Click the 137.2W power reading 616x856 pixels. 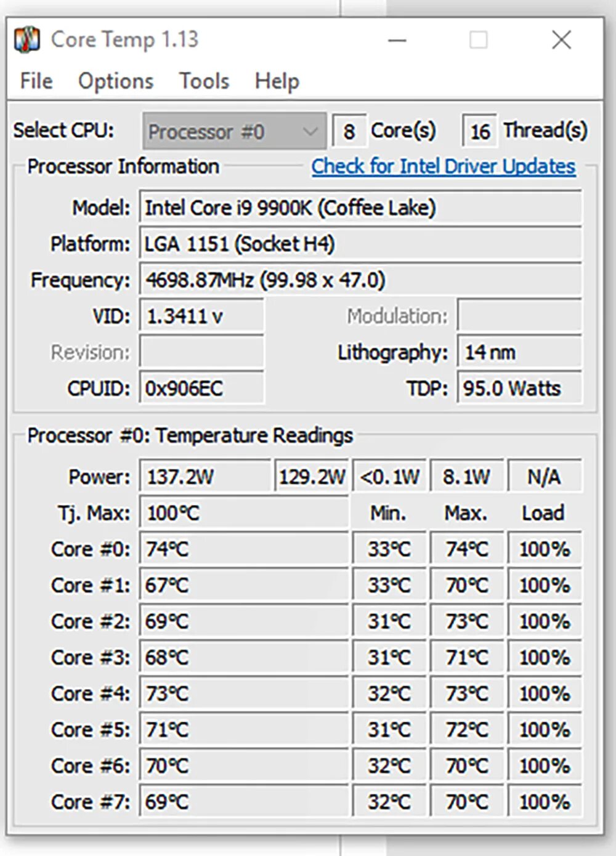click(x=205, y=477)
